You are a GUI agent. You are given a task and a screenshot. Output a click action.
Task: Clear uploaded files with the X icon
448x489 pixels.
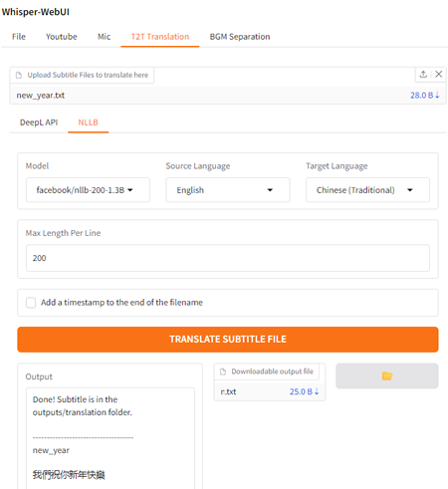tap(438, 75)
